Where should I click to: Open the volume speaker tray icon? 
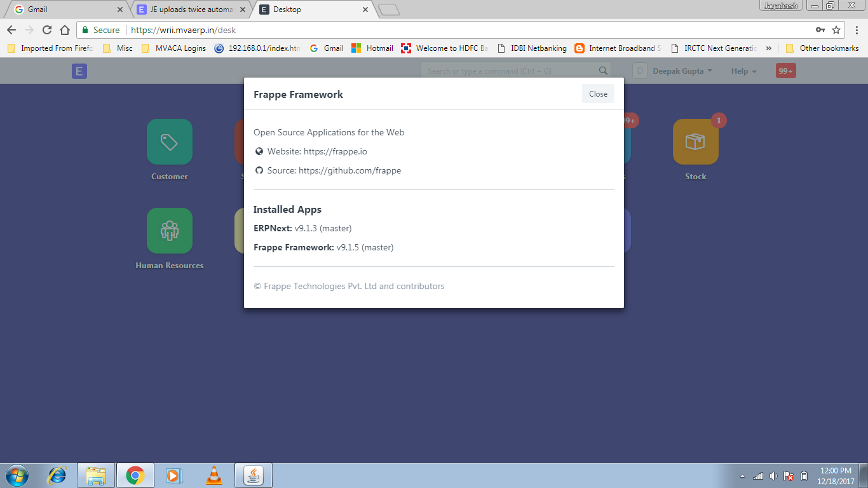(773, 476)
